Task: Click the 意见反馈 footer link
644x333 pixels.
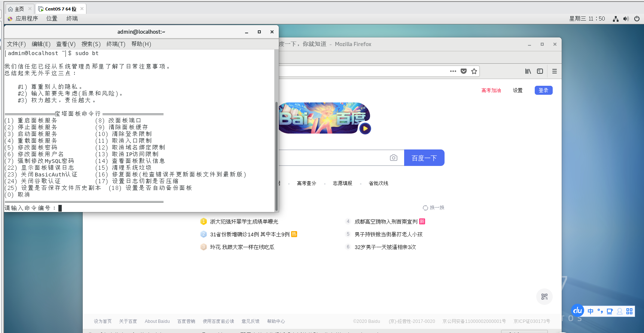Action: (250, 321)
